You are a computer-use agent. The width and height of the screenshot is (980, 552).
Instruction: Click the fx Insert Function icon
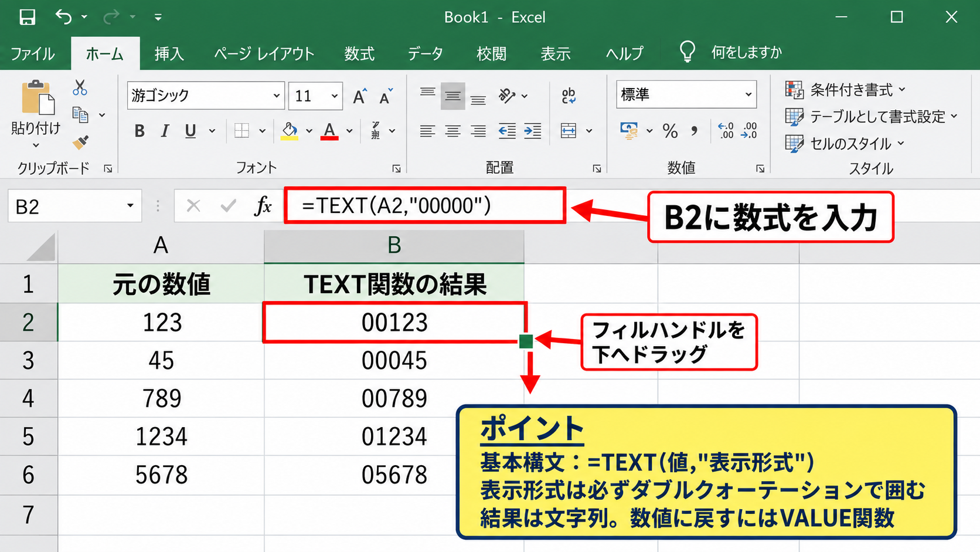(264, 206)
